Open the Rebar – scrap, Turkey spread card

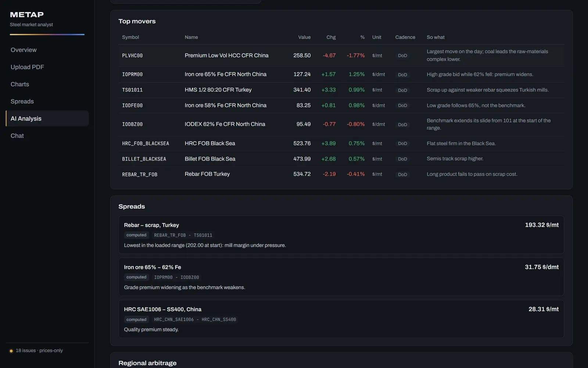click(341, 235)
